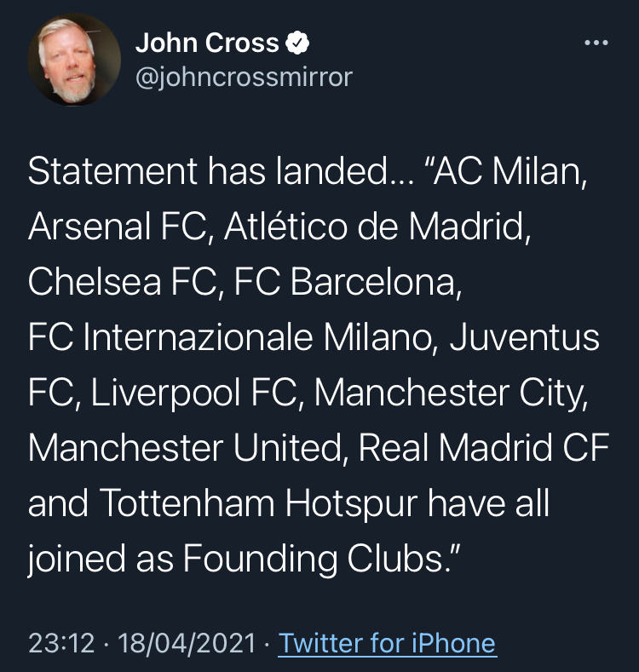639x672 pixels.
Task: Click the display name John Cross
Action: (207, 43)
